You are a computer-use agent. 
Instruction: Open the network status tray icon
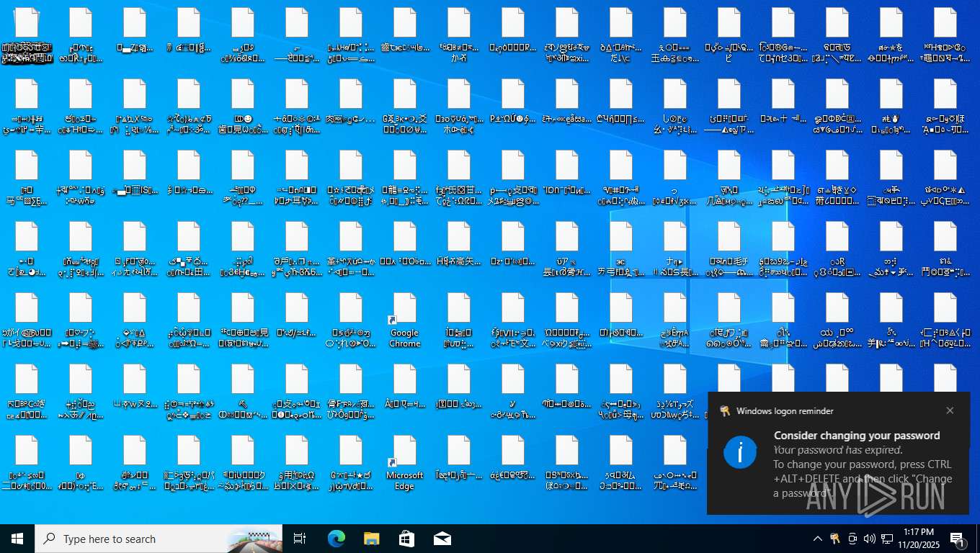887,539
